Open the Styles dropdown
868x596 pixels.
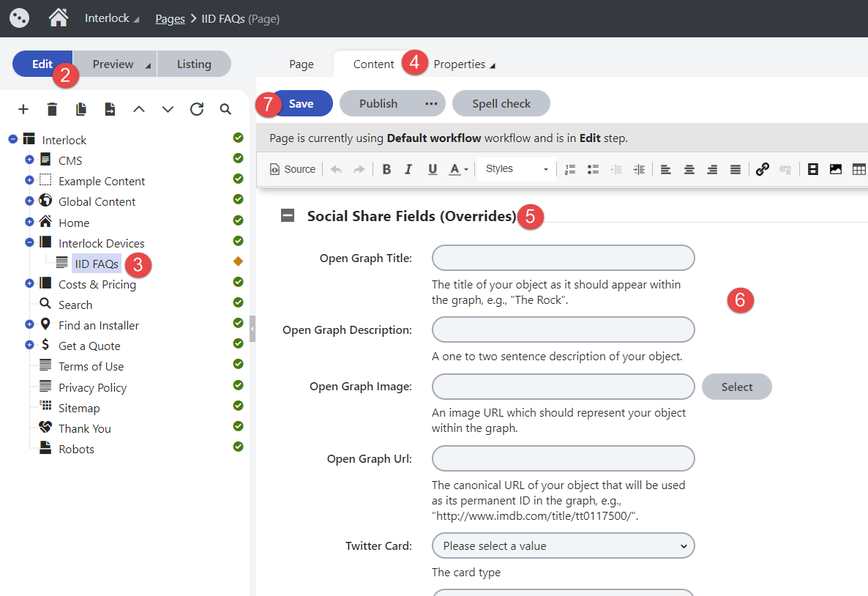pyautogui.click(x=517, y=169)
